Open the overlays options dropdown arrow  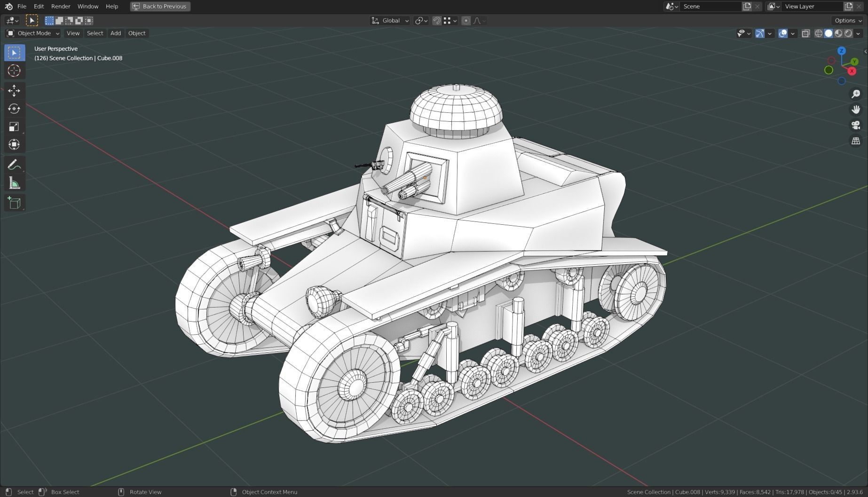coord(793,33)
